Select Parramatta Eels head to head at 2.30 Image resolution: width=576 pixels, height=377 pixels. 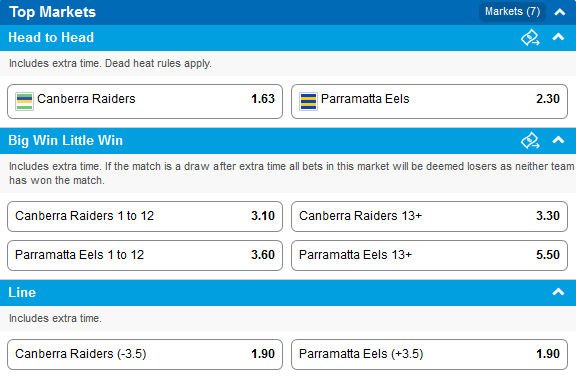(429, 101)
